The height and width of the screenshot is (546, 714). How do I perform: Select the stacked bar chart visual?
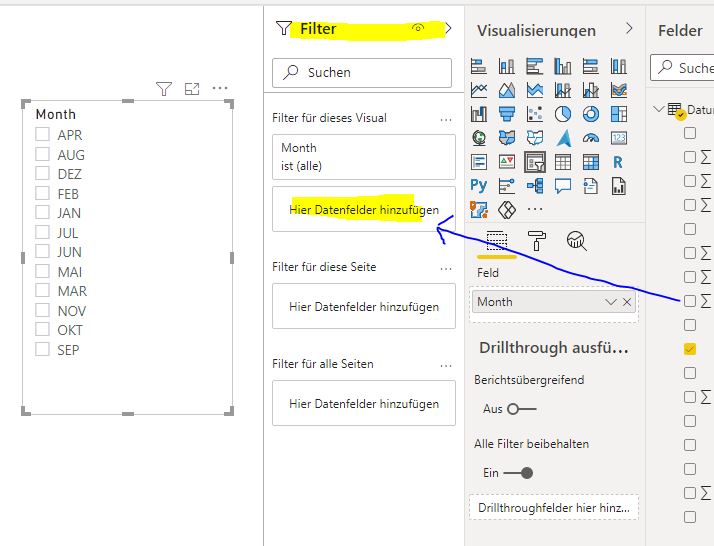(479, 66)
